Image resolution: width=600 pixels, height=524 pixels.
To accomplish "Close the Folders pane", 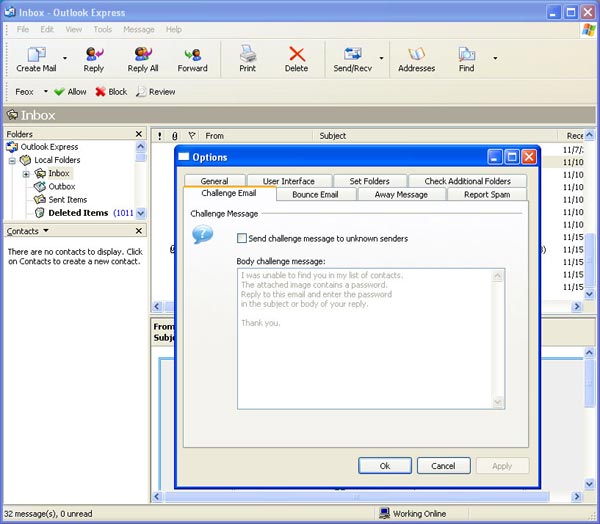I will click(139, 134).
